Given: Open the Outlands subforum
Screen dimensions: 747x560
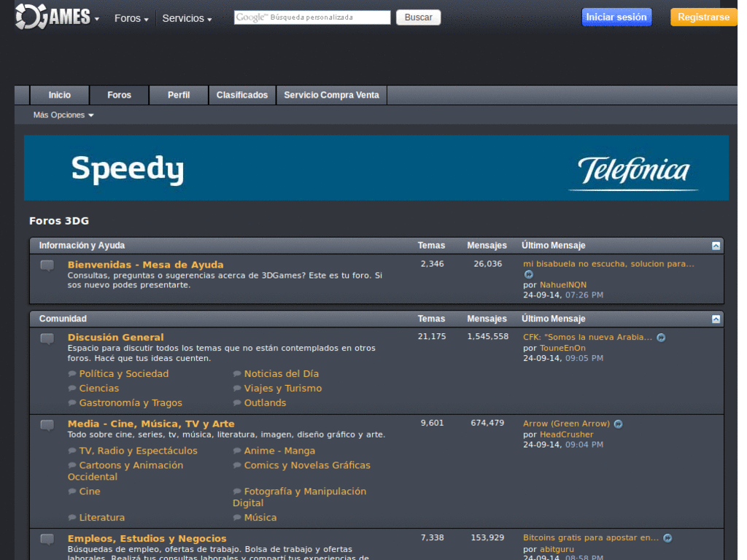Looking at the screenshot, I should pos(265,402).
